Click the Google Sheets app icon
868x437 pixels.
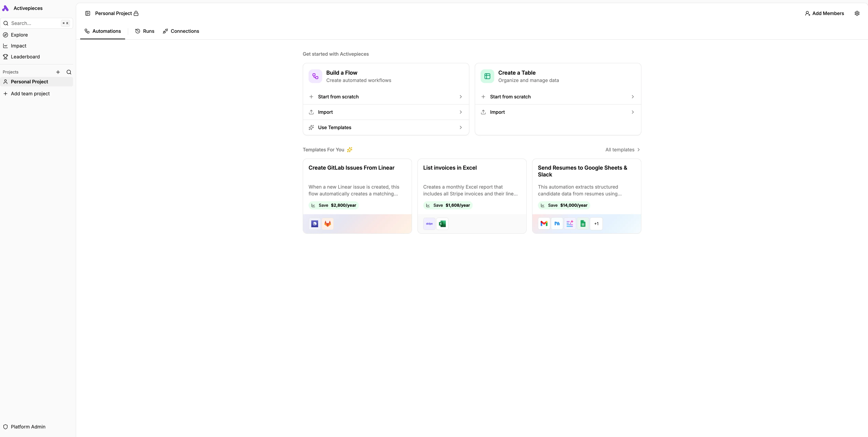click(583, 224)
